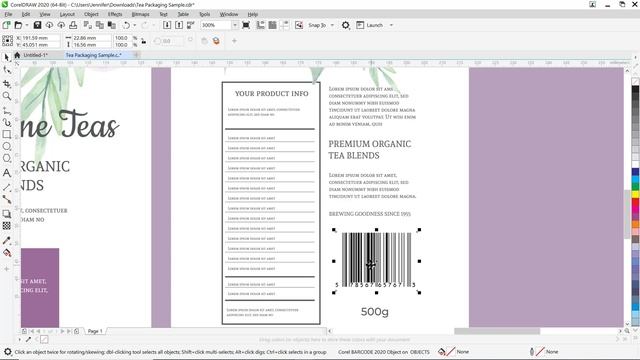Screen dimensions: 640x360
Task: Click the Full-screen preview icon
Action: (x=246, y=25)
